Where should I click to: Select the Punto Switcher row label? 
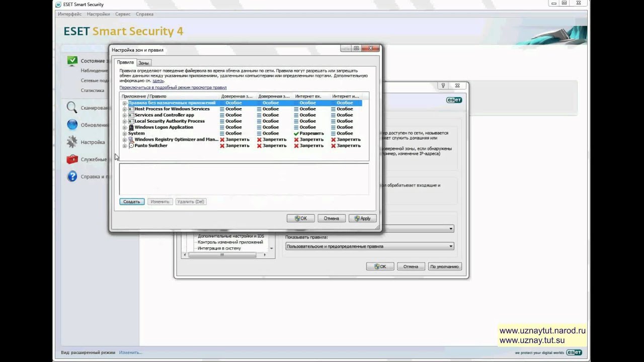coord(151,146)
